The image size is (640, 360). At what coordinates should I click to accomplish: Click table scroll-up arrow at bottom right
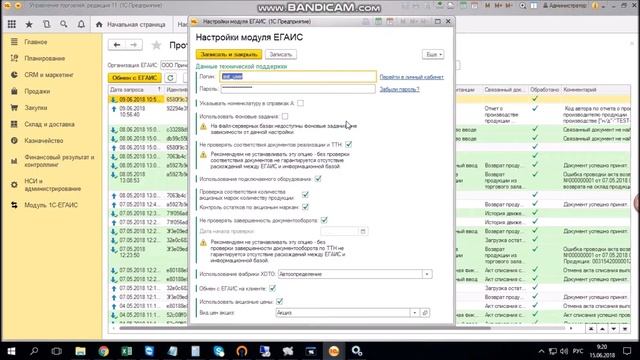pyautogui.click(x=602, y=329)
